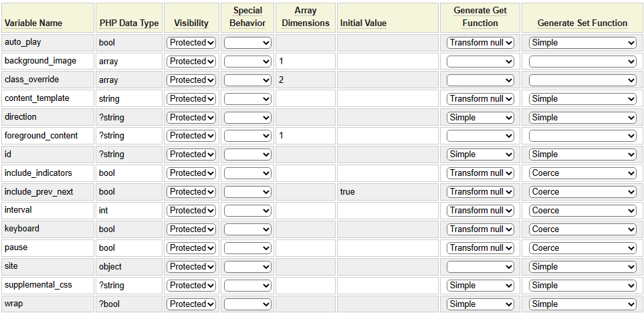Click Array Dimensions field for class_override
644x313 pixels.
click(306, 80)
